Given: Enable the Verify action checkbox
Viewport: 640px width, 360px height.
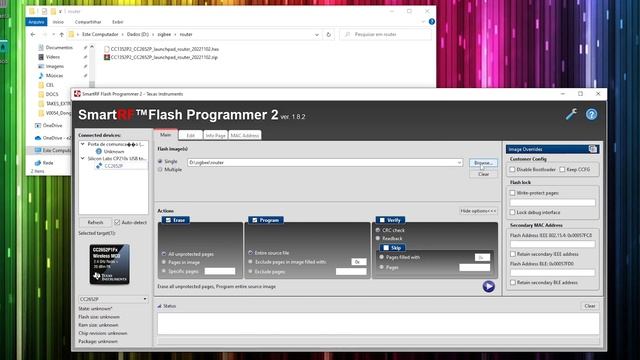Looking at the screenshot, I should coord(382,220).
